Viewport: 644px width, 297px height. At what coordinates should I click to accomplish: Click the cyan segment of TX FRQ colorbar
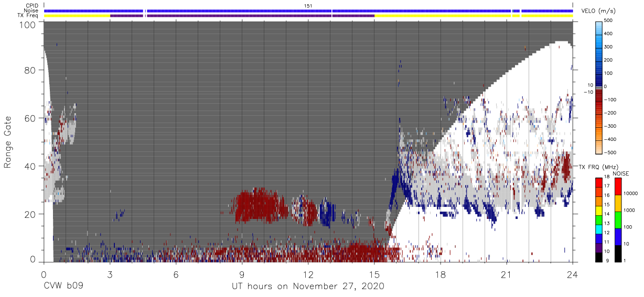(599, 228)
